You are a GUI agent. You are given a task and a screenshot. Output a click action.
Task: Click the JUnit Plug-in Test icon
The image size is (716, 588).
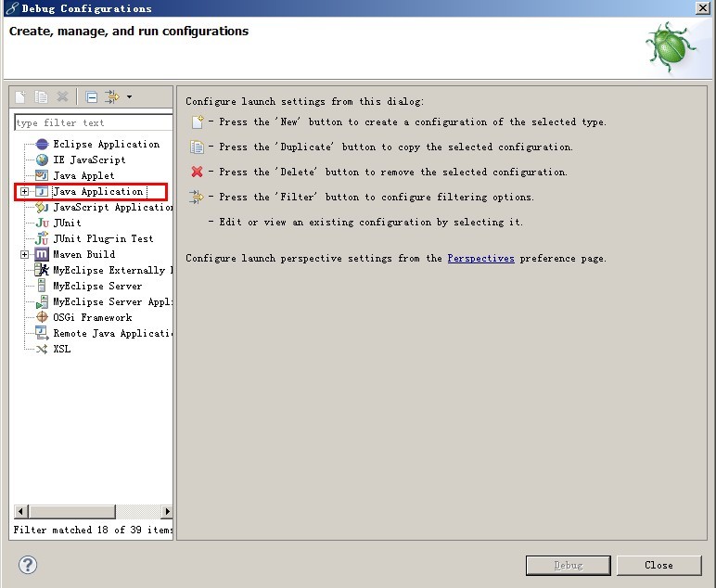click(x=42, y=238)
